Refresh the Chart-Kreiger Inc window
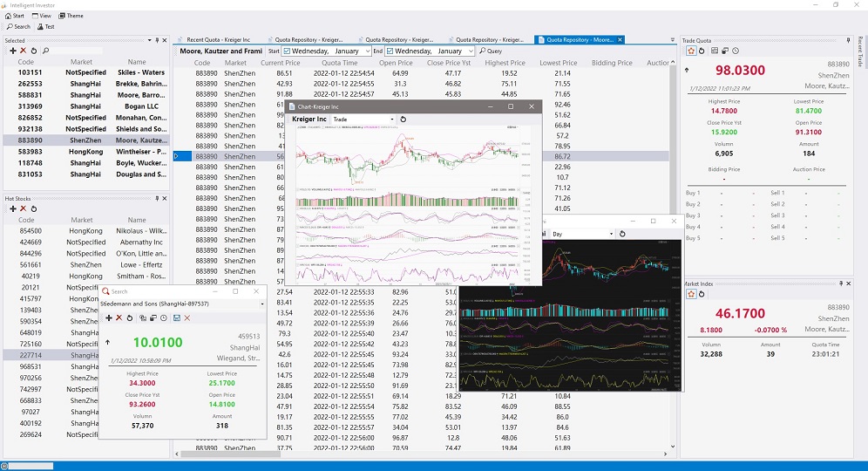The height and width of the screenshot is (471, 868). (x=403, y=119)
